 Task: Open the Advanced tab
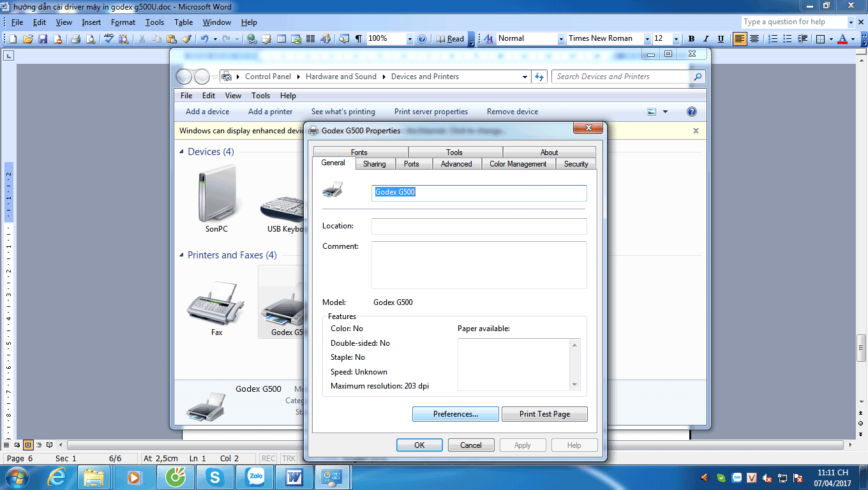(456, 164)
